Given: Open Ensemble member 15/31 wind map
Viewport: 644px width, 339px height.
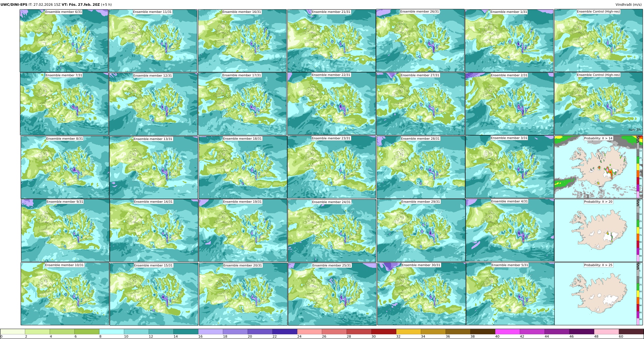Looking at the screenshot, I should (x=154, y=294).
